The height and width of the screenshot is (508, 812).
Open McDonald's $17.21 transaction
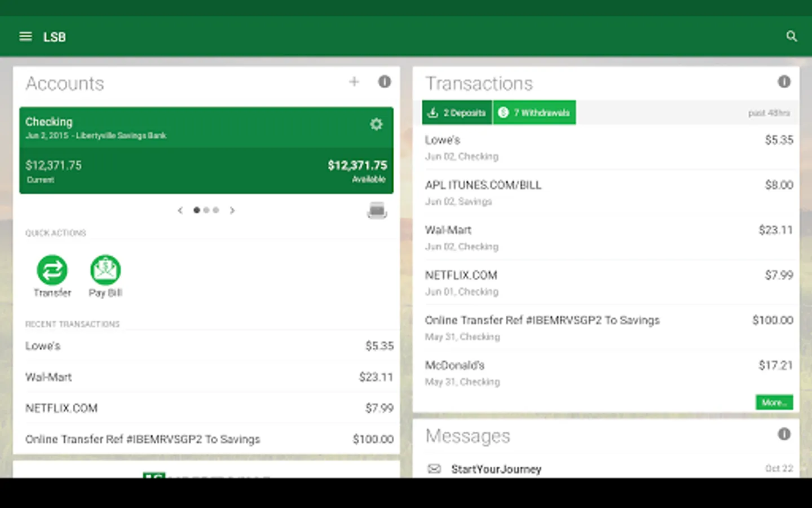(609, 373)
